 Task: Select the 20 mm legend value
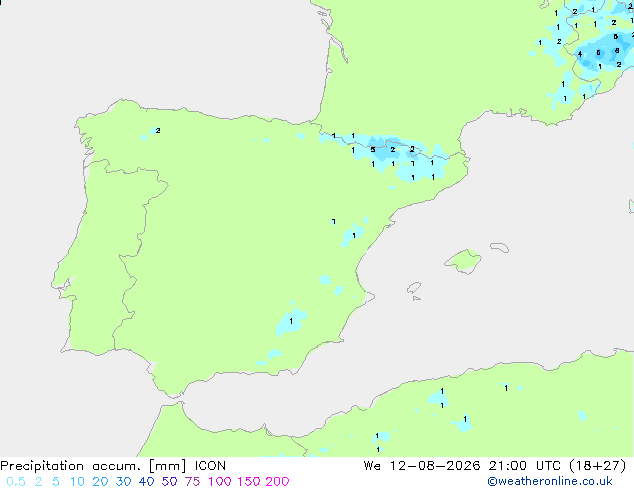pos(100,482)
